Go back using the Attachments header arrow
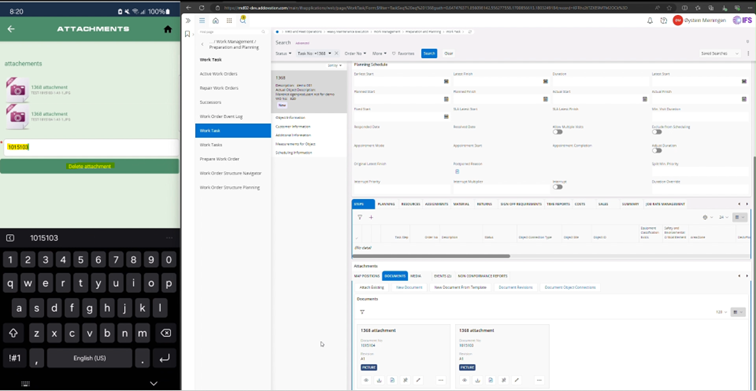Screen dimensions: 756x391 pos(11,29)
